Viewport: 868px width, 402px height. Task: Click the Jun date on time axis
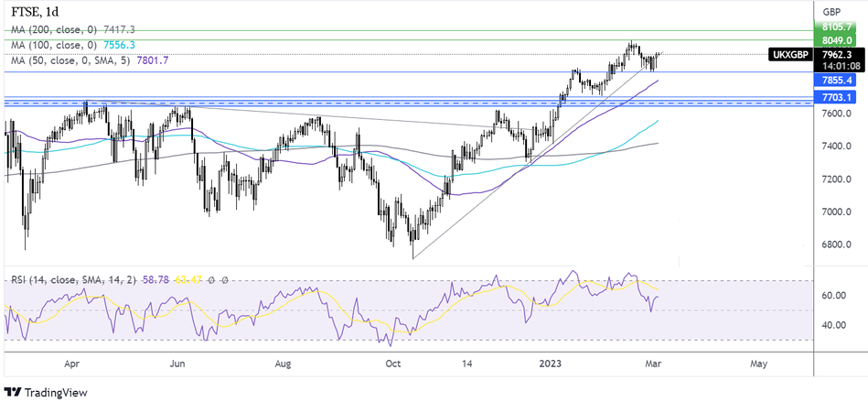click(x=177, y=364)
